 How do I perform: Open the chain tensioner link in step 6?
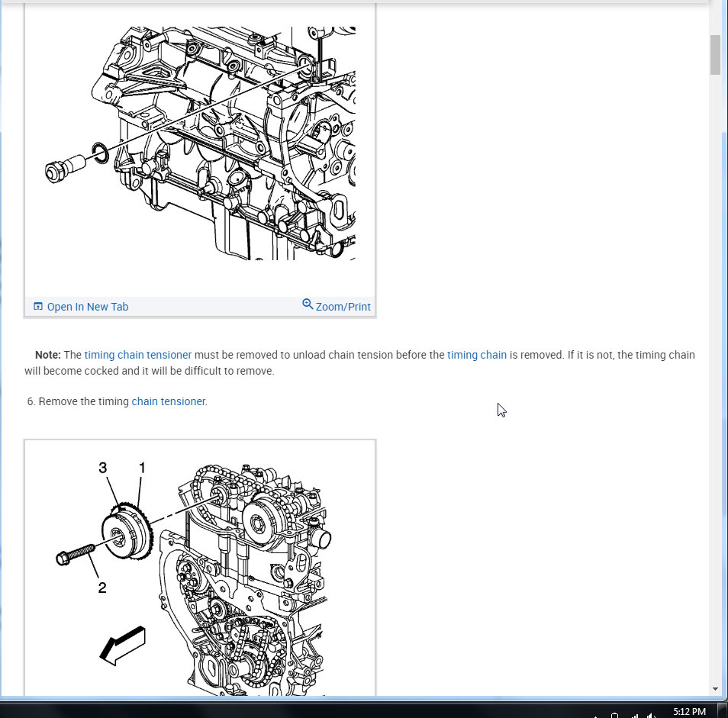[168, 401]
